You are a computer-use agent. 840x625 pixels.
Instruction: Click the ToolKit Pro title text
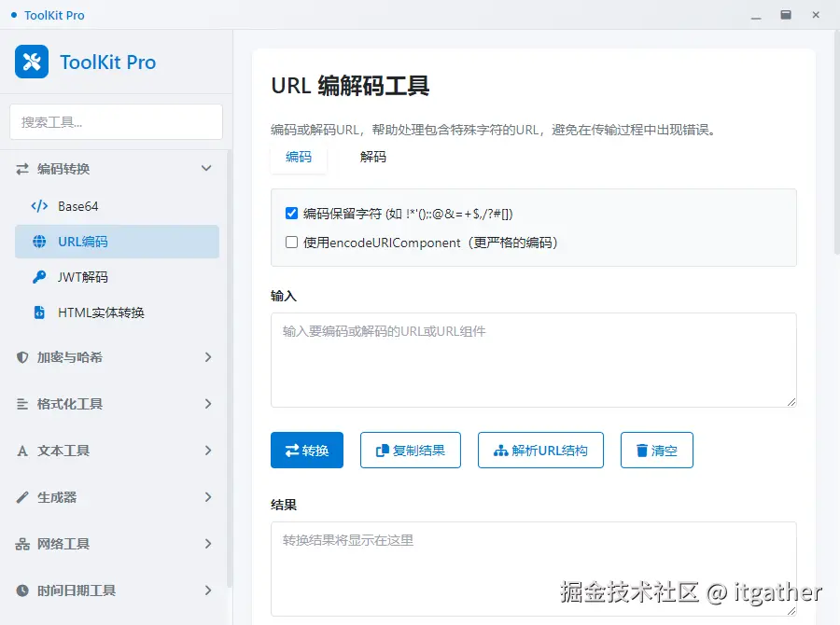(107, 62)
